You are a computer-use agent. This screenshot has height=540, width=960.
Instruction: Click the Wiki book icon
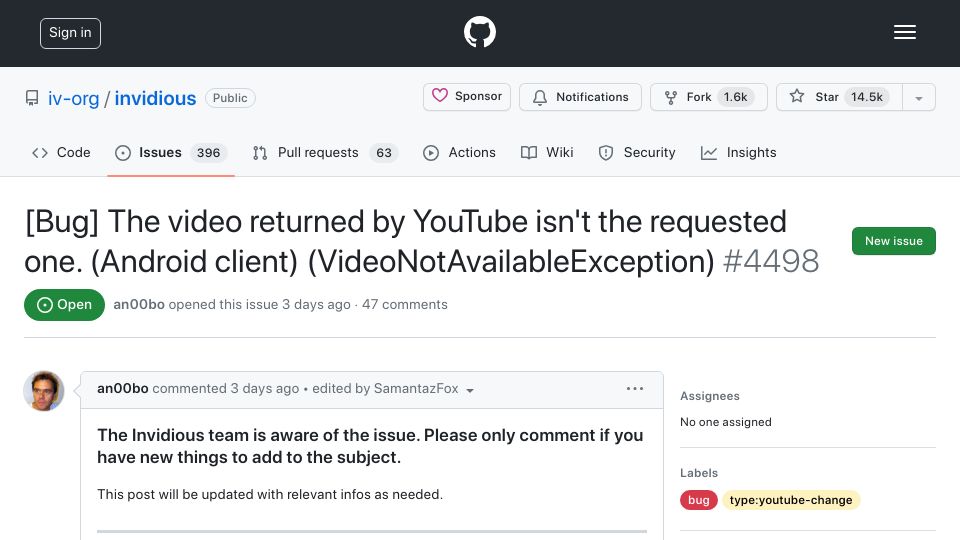click(x=529, y=153)
